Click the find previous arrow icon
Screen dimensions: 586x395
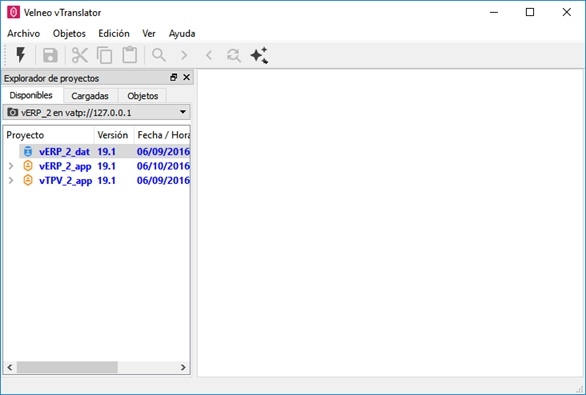coord(209,55)
